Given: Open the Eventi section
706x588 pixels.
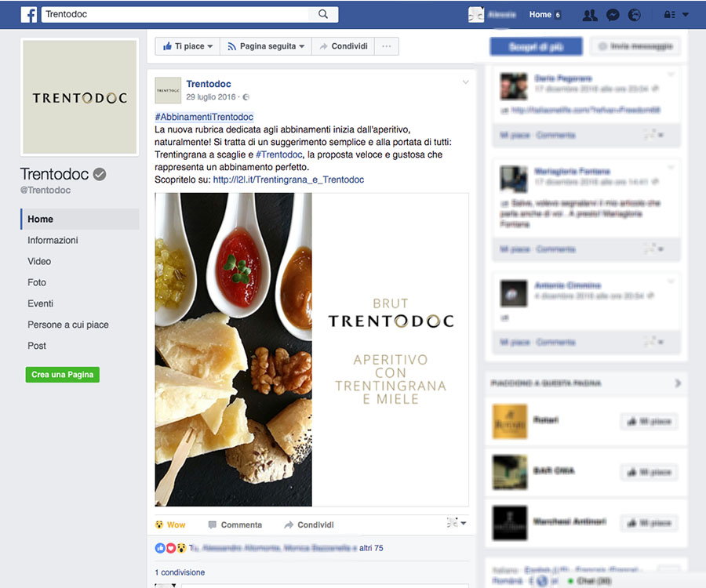Looking at the screenshot, I should (x=41, y=303).
